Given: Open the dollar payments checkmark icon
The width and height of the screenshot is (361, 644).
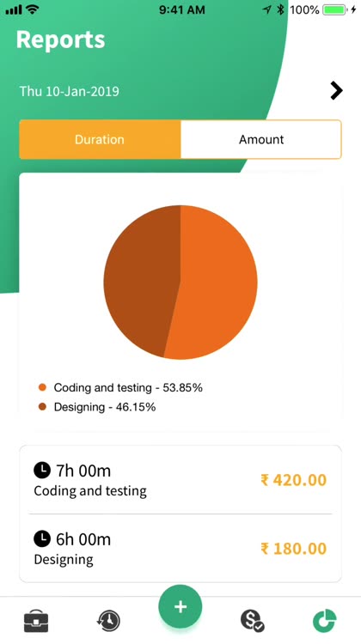Looking at the screenshot, I should click(252, 620).
